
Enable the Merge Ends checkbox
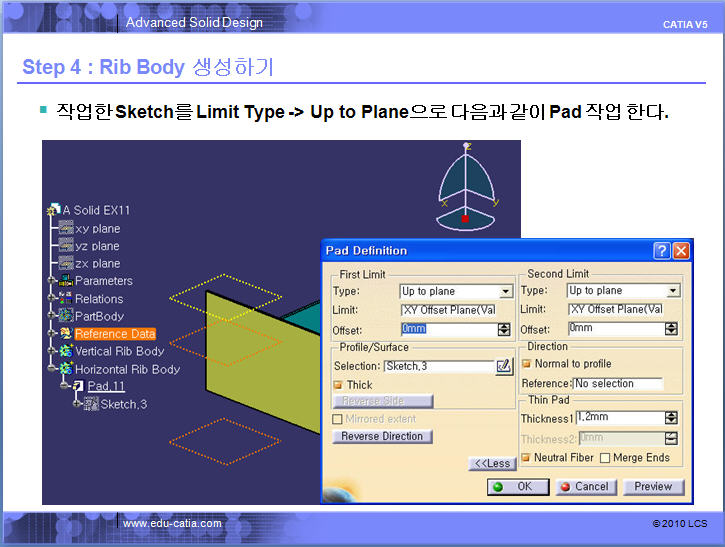click(604, 458)
